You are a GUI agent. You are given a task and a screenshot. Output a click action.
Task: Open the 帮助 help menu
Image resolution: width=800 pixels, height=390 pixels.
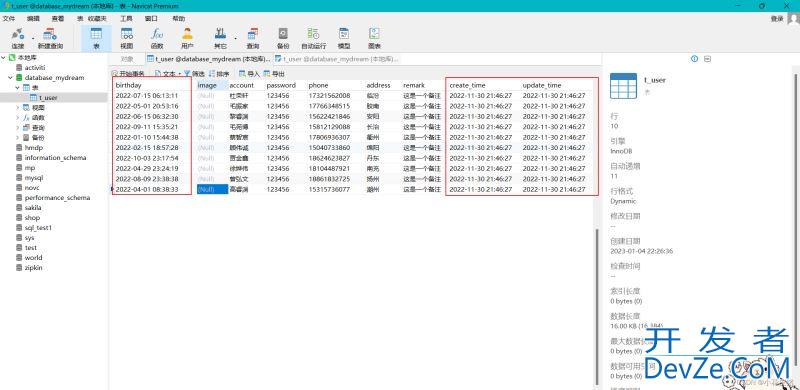tap(179, 18)
